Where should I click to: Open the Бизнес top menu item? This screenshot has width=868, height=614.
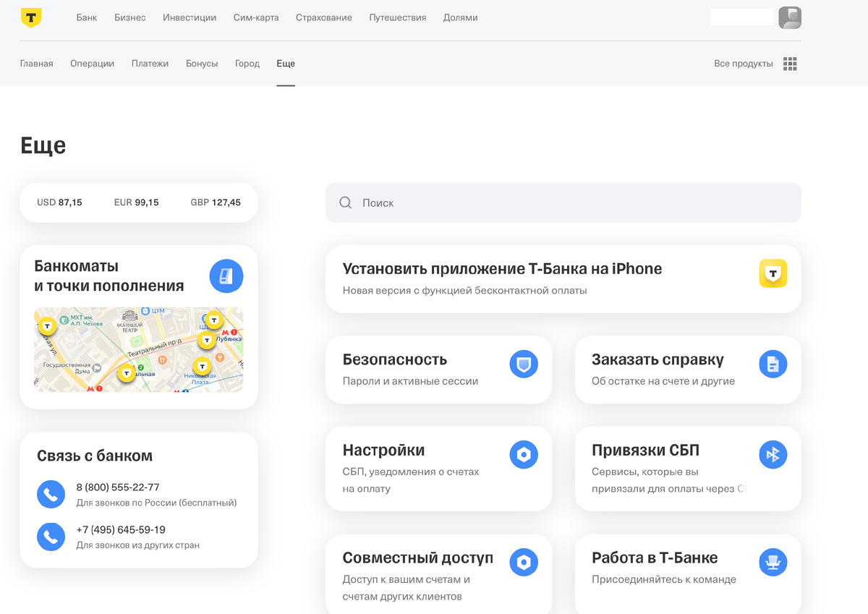pos(130,17)
